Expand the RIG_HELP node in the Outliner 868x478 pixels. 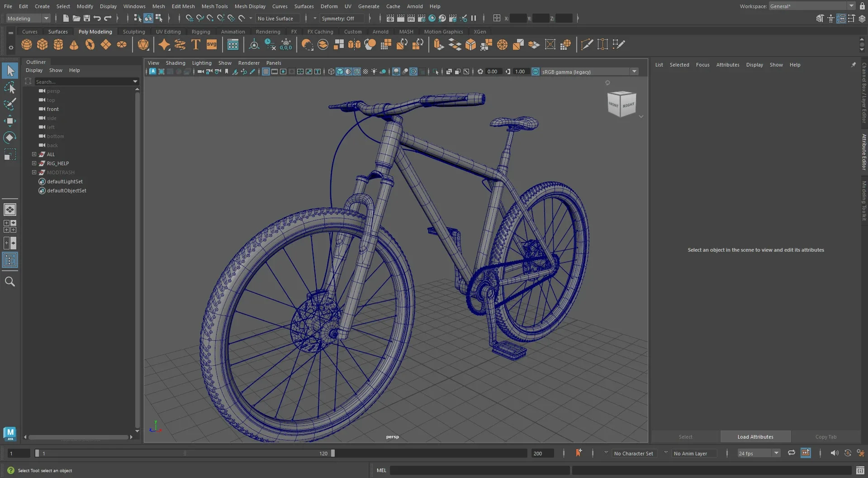click(34, 163)
